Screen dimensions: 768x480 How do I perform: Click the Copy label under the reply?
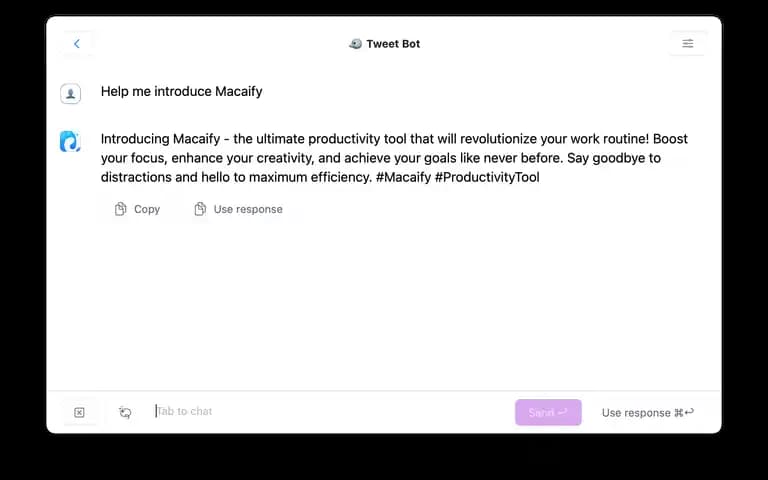[147, 209]
